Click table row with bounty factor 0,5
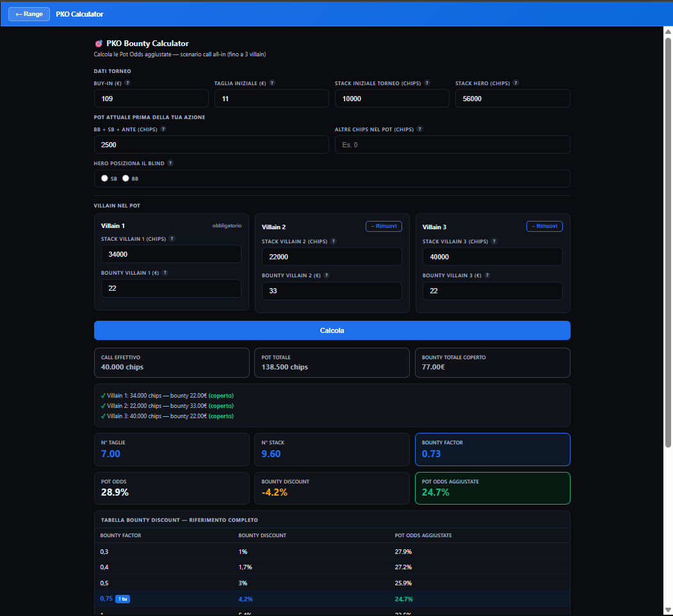Viewport: 673px width, 616px height. pos(332,583)
